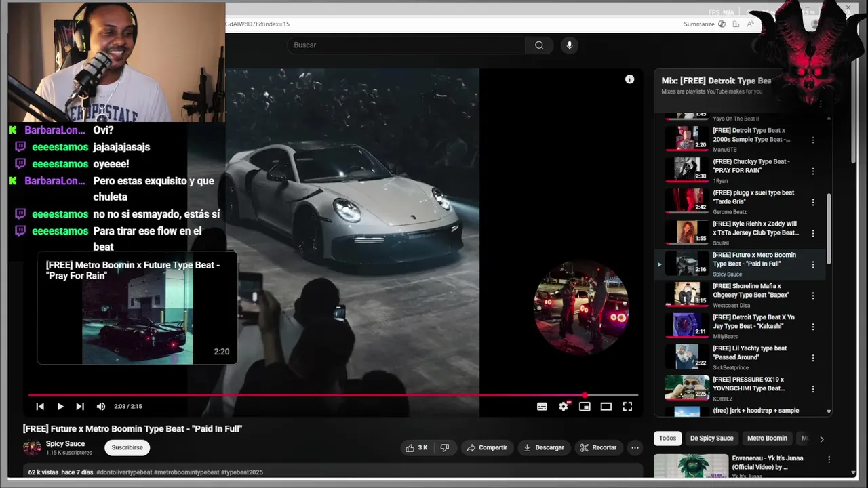Screen dimensions: 868x488
Task: Select the De Spicy Sauce chip
Action: click(x=711, y=438)
